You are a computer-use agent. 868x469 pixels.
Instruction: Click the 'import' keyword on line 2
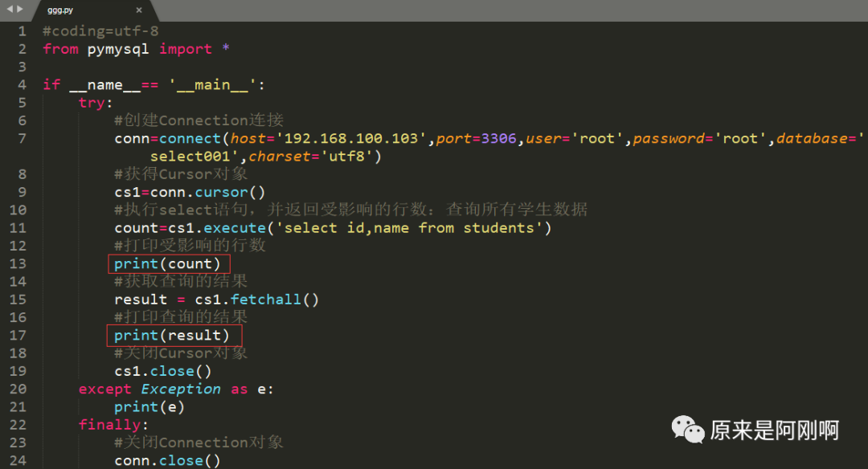(186, 49)
